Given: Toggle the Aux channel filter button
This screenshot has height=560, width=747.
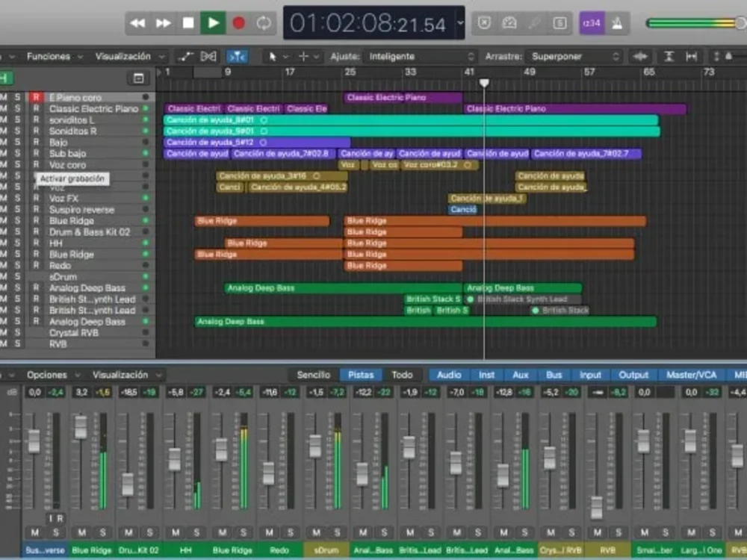Looking at the screenshot, I should [x=520, y=376].
